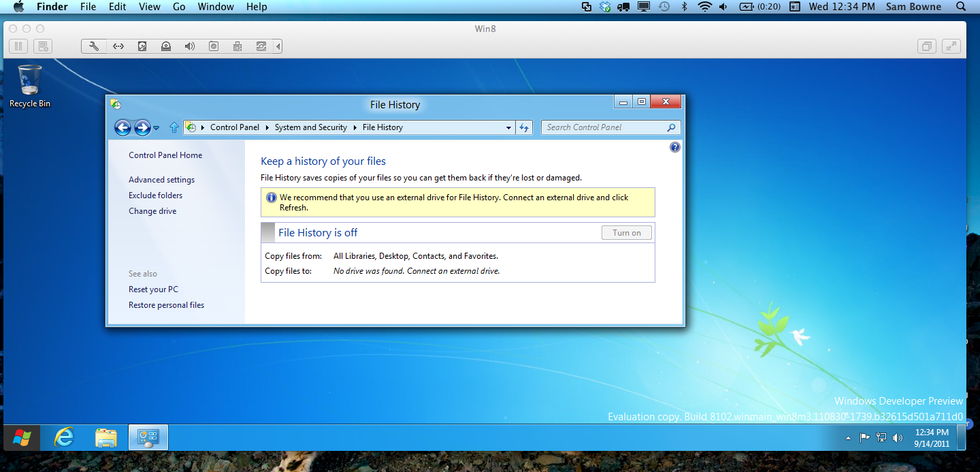Open VMware snapshot manager icon

43,46
